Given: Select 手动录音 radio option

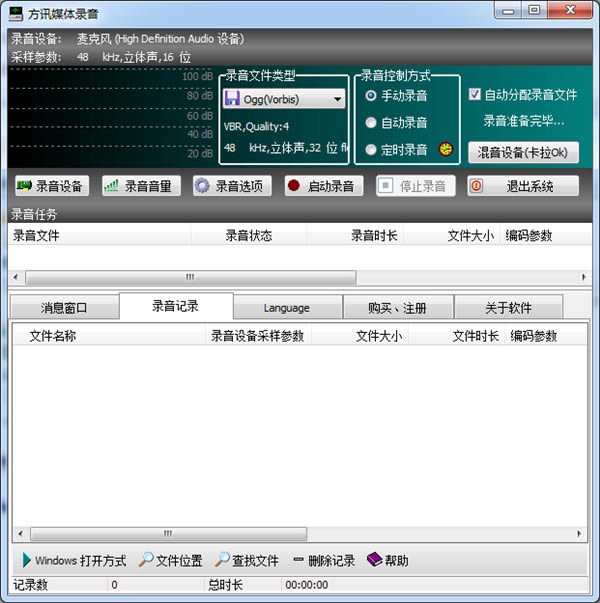Looking at the screenshot, I should (371, 96).
